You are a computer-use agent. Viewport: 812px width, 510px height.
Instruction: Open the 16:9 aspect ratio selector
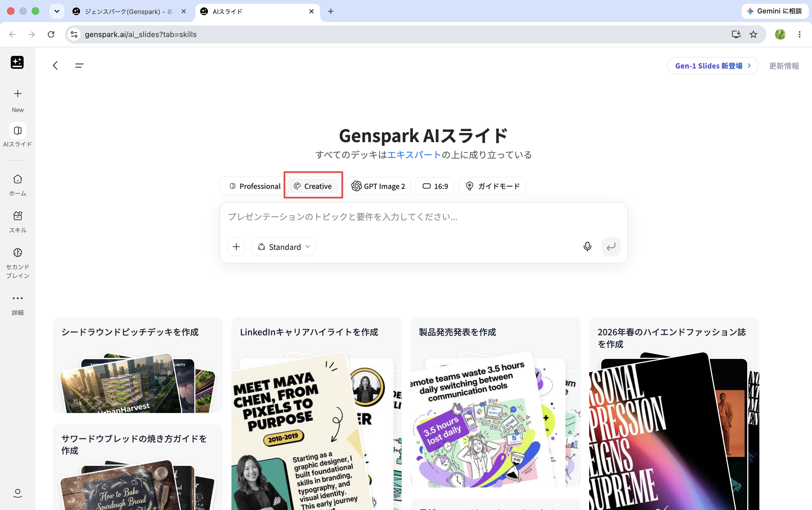click(435, 186)
